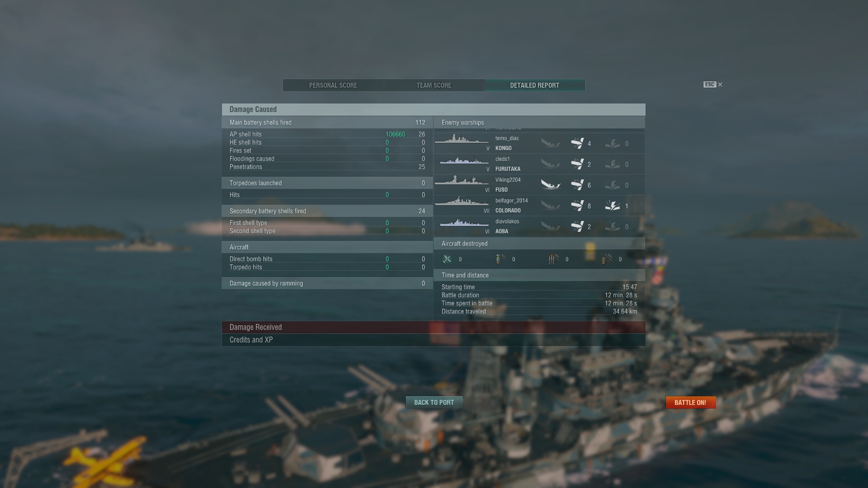The image size is (868, 488).
Task: Switch to the Personal Score tab
Action: [x=333, y=85]
